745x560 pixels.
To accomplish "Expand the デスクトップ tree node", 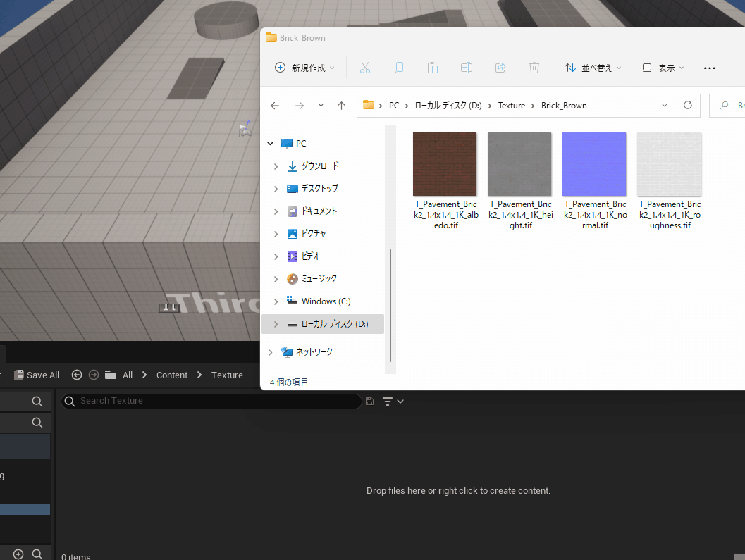I will [276, 189].
